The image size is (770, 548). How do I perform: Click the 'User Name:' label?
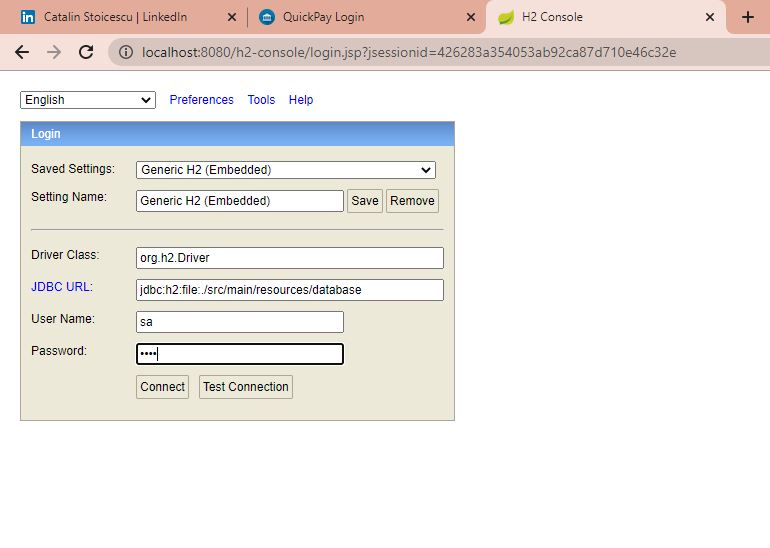click(63, 319)
